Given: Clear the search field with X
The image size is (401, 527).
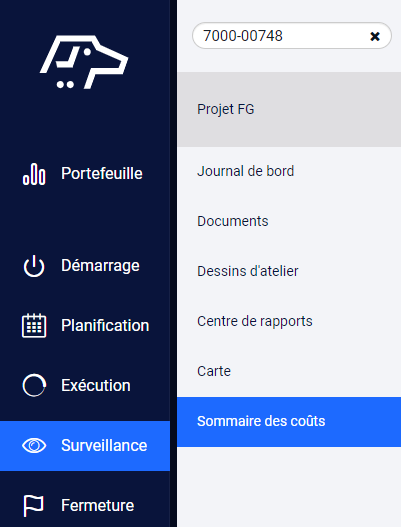Looking at the screenshot, I should [375, 36].
